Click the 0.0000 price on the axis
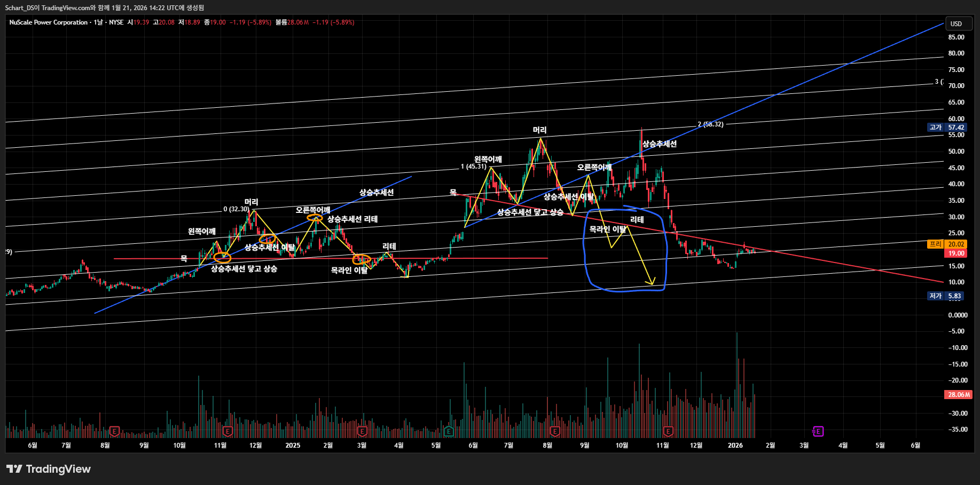 (958, 315)
